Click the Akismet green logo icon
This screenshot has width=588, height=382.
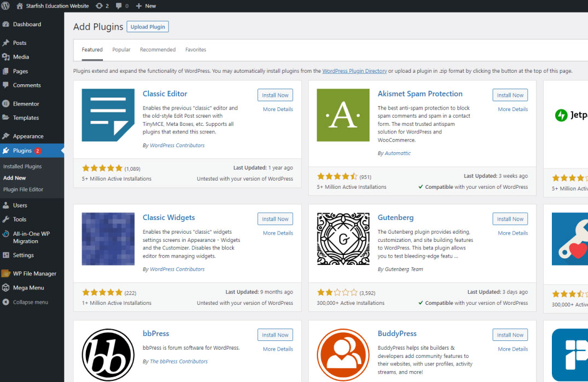point(343,115)
